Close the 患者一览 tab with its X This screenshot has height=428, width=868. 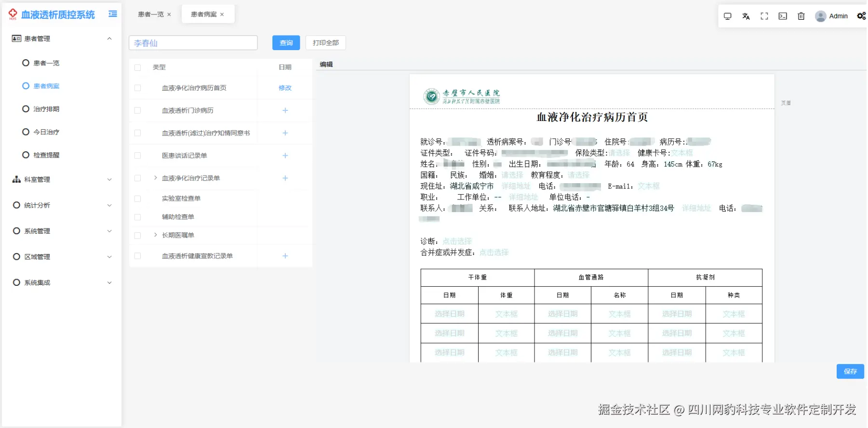(x=169, y=14)
